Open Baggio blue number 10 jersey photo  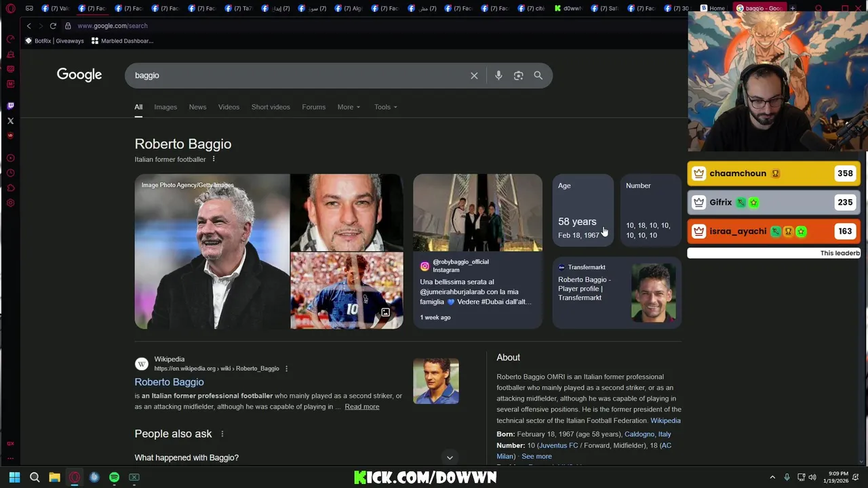pos(347,291)
